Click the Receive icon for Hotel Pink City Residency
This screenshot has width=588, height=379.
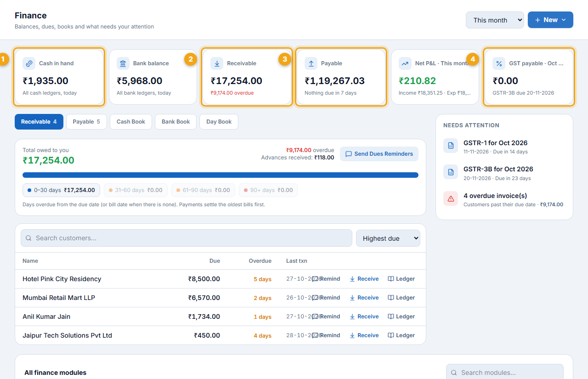[x=352, y=279]
